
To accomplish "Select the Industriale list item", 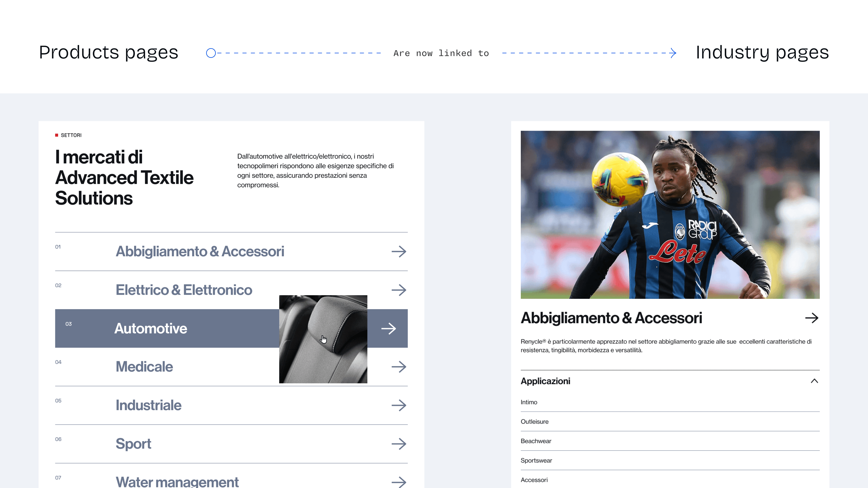I will [231, 405].
